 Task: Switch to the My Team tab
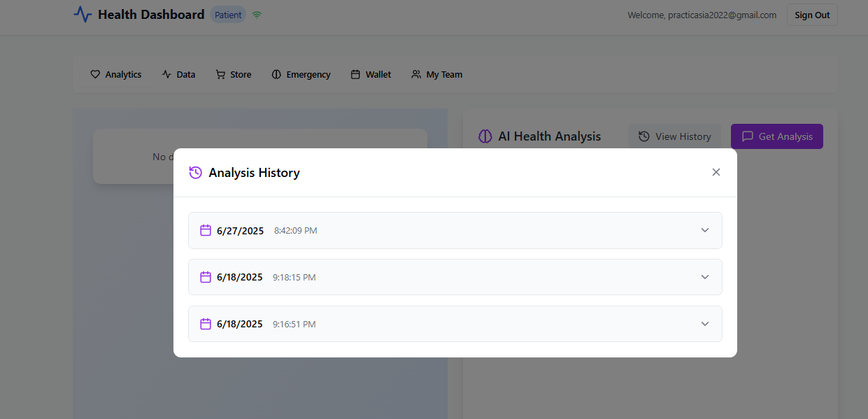436,74
